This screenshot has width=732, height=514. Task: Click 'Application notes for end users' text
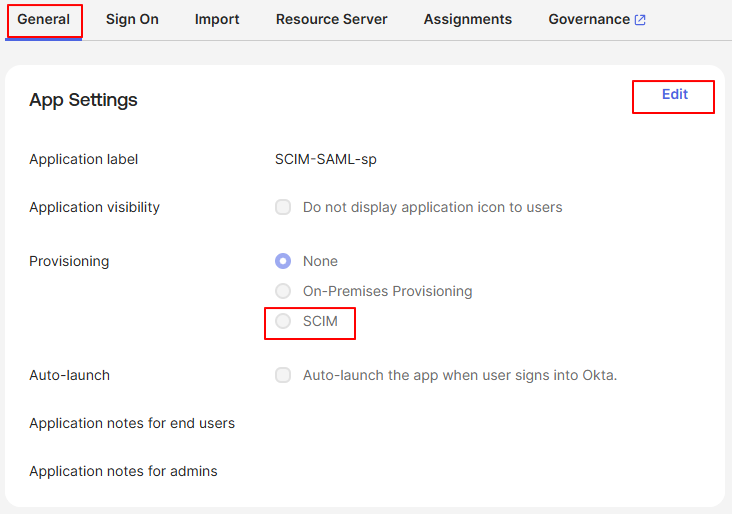pyautogui.click(x=132, y=423)
